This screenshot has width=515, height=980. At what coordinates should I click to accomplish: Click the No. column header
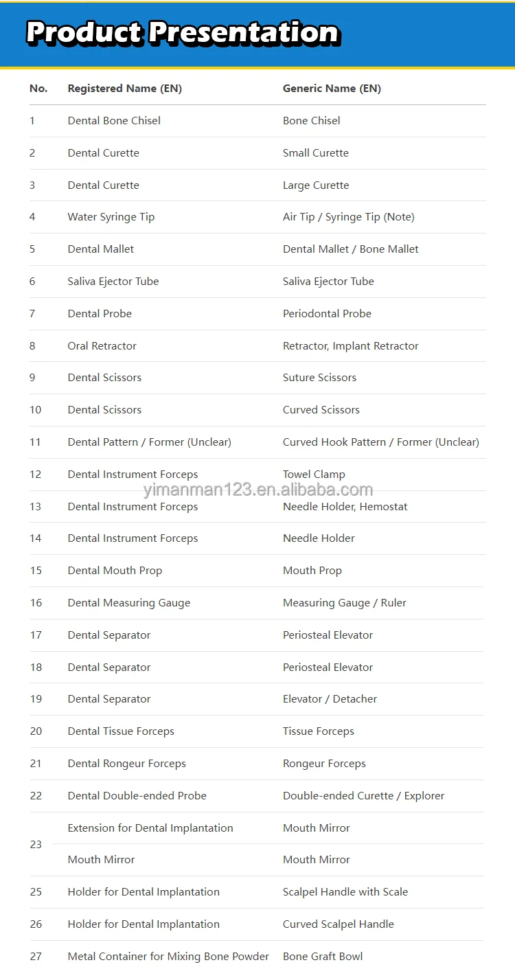tap(38, 89)
